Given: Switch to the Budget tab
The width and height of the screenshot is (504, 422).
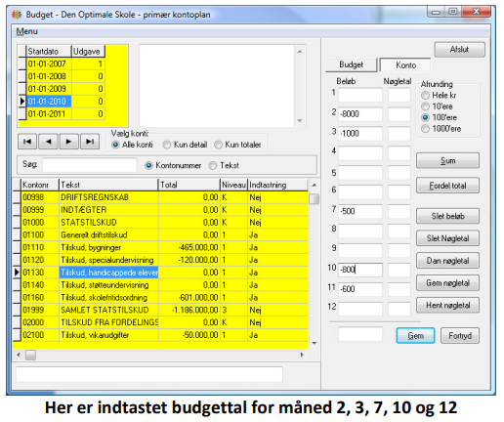Looking at the screenshot, I should pos(351,64).
